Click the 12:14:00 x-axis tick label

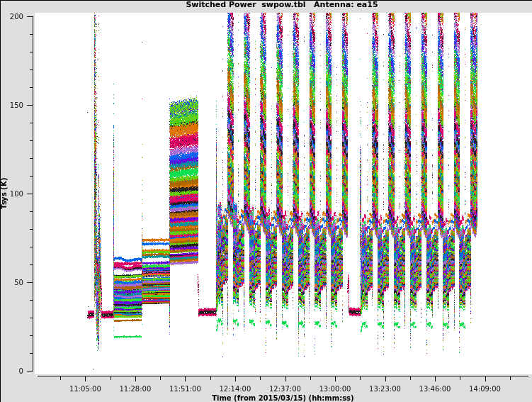pyautogui.click(x=234, y=389)
